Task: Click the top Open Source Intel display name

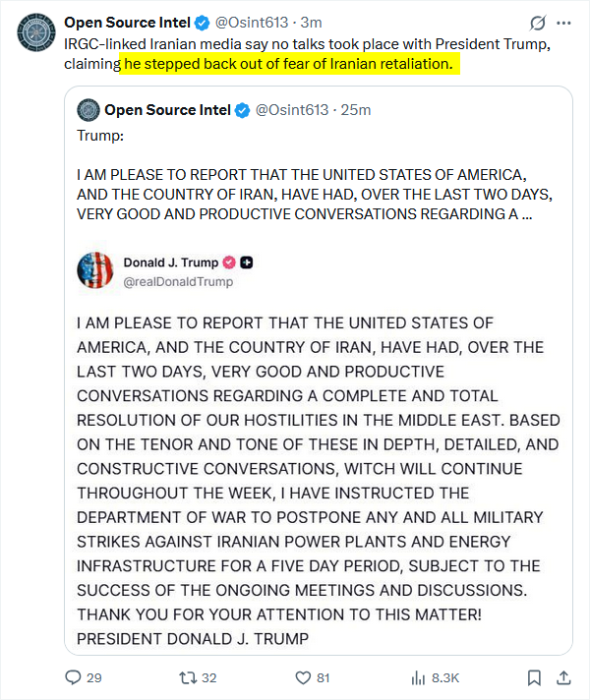Action: pos(126,23)
